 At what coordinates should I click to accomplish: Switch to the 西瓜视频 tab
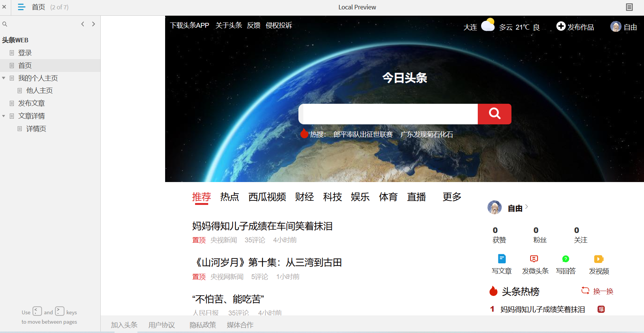coord(267,197)
